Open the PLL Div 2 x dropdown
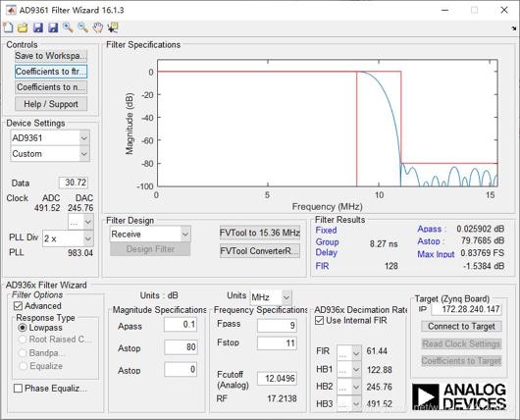The image size is (520, 420). pos(68,238)
